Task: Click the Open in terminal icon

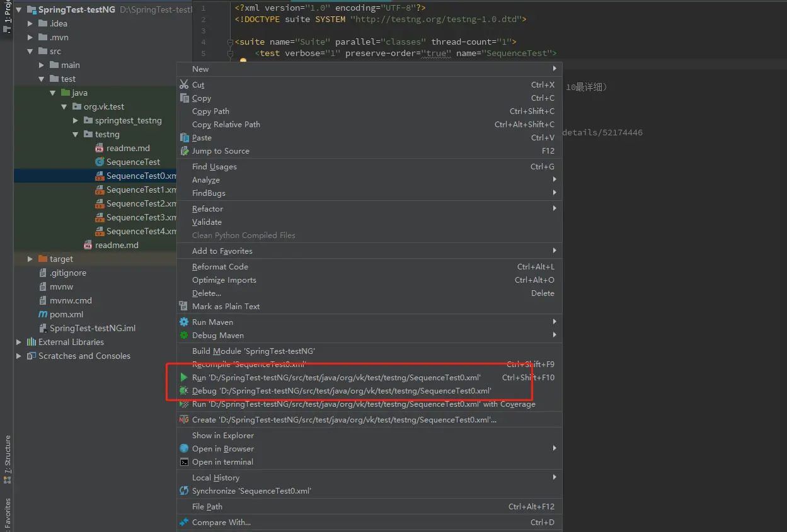Action: 184,461
